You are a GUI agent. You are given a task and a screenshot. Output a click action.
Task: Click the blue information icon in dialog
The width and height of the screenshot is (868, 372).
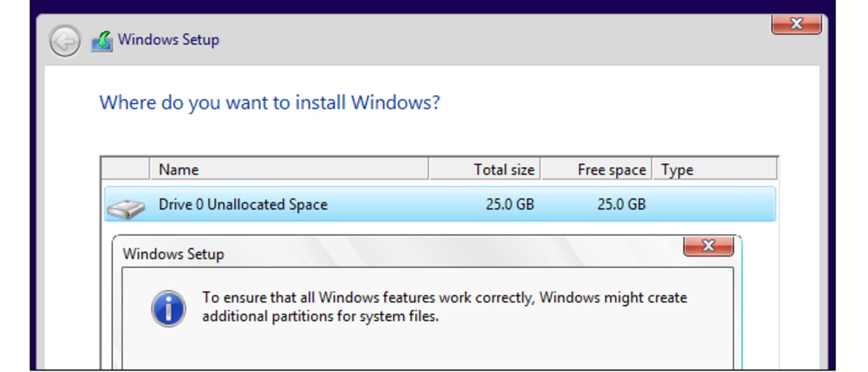pos(169,308)
